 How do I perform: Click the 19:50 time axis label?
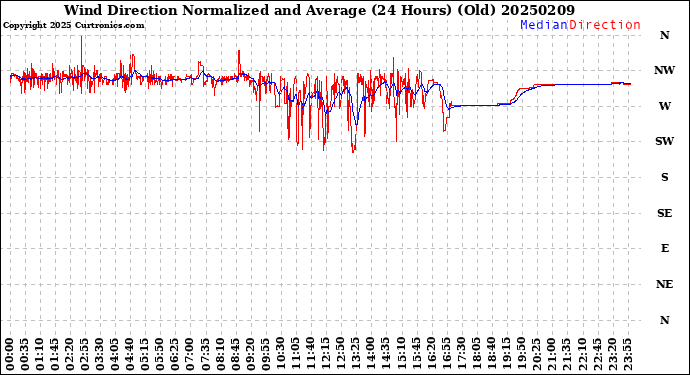[x=521, y=355]
